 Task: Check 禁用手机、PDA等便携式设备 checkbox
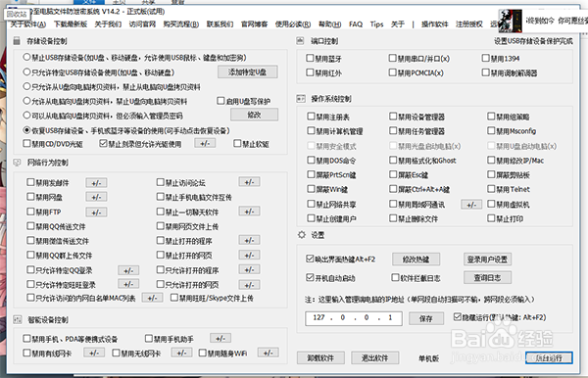(x=26, y=339)
